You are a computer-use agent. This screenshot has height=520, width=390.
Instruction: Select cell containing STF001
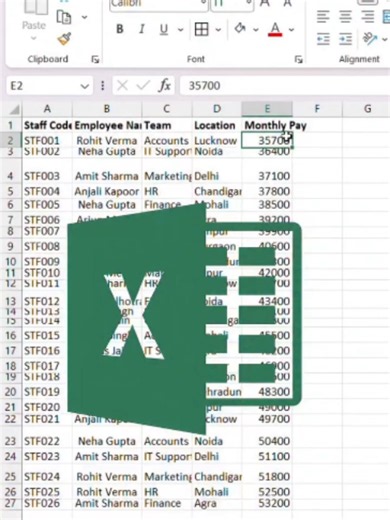tap(47, 140)
